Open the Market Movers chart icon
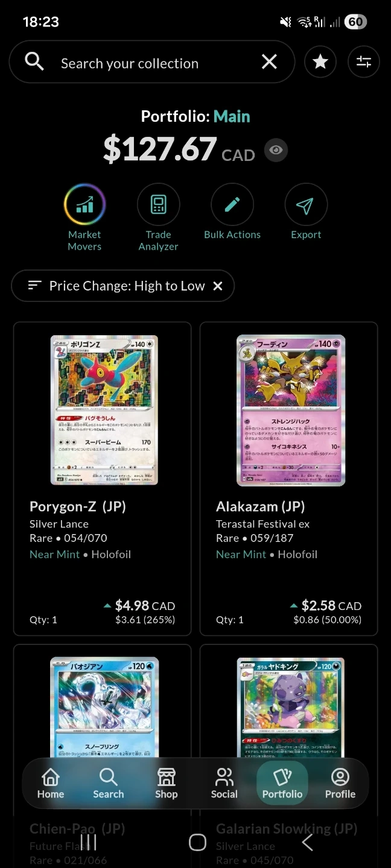The width and height of the screenshot is (391, 868). pyautogui.click(x=85, y=205)
